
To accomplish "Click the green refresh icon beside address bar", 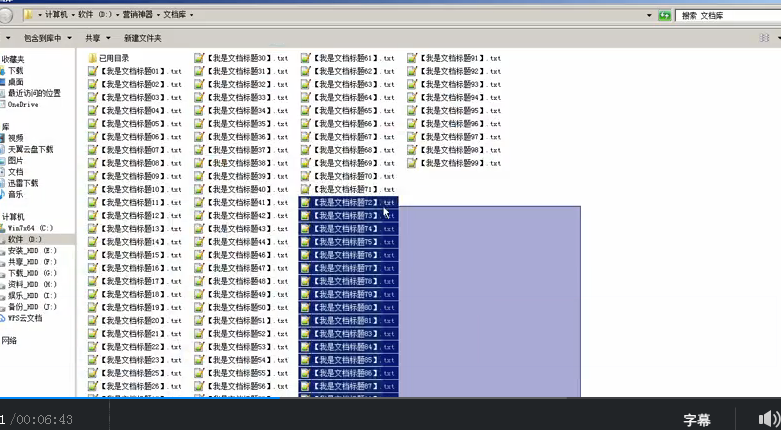I will pyautogui.click(x=664, y=16).
